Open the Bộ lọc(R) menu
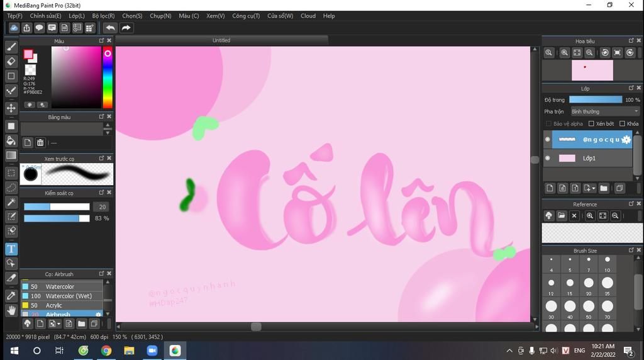Viewport: 644px width, 360px height. 103,16
